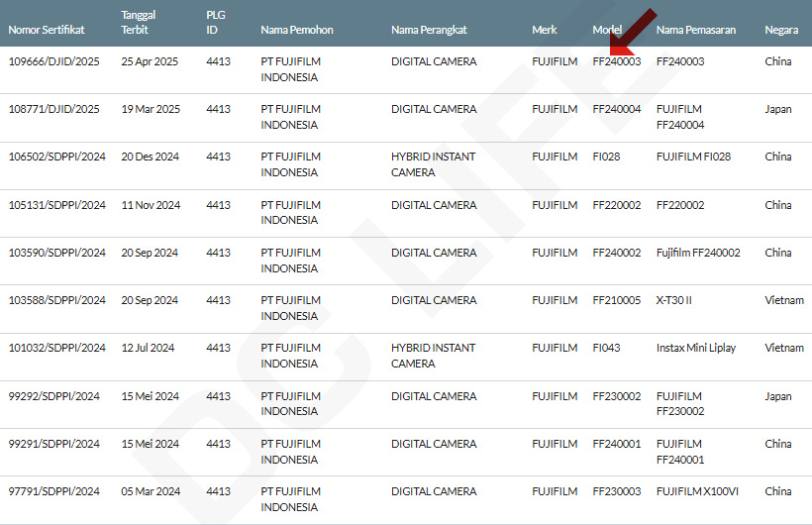This screenshot has width=812, height=525.
Task: Click the Negara column header
Action: coord(781,30)
